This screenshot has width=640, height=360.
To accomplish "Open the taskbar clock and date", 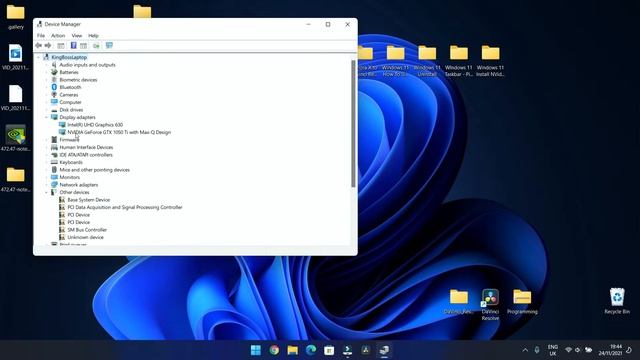I will click(611, 350).
